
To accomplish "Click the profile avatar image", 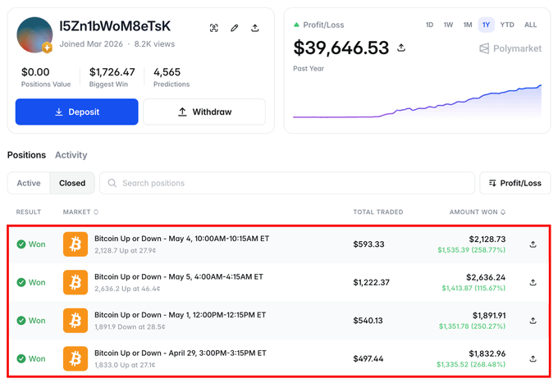I will [34, 35].
